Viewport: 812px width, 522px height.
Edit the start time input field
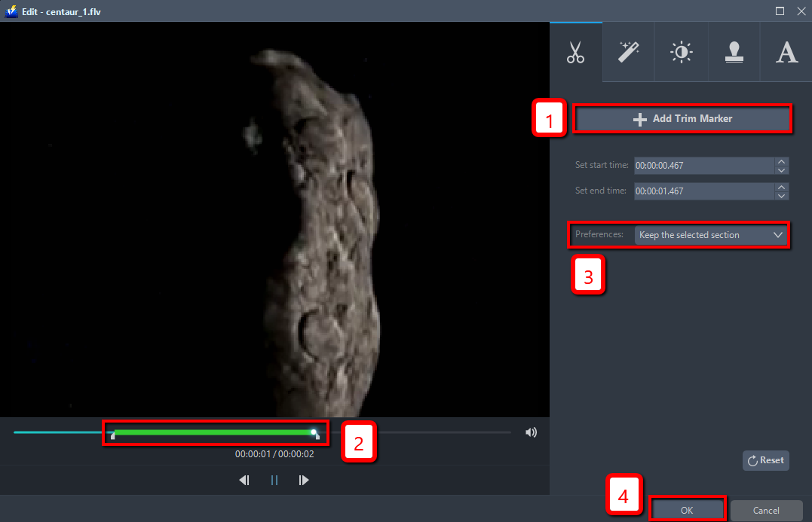pyautogui.click(x=701, y=165)
